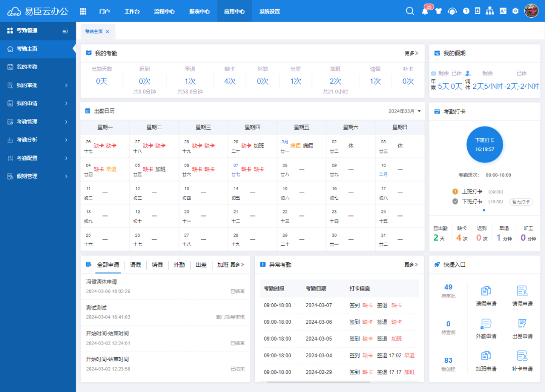Select calendar day 14 初五
Screen dimensions: 545x392
(x=252, y=193)
